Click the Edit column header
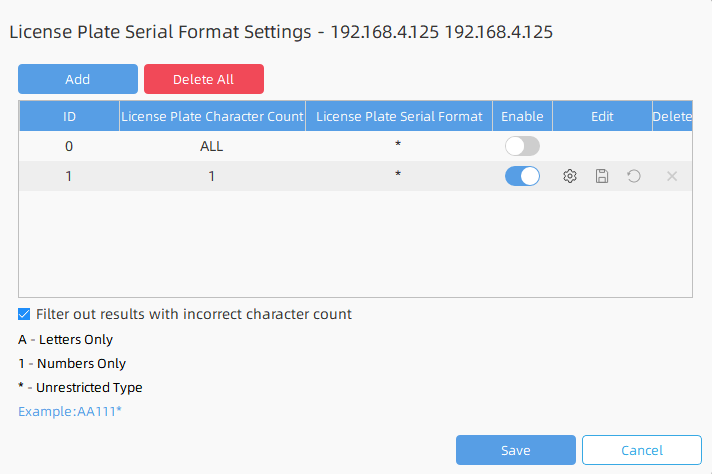This screenshot has height=474, width=712. (602, 116)
